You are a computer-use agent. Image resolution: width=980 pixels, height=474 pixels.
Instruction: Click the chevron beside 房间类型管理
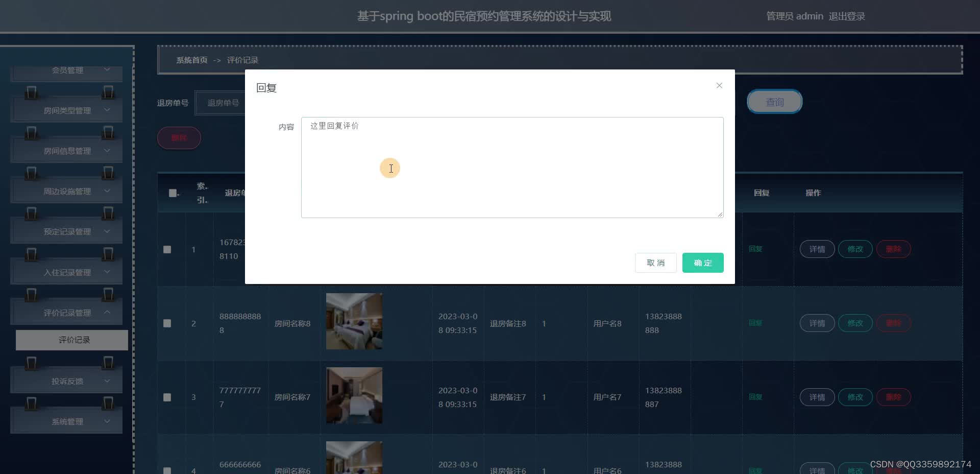click(x=107, y=110)
